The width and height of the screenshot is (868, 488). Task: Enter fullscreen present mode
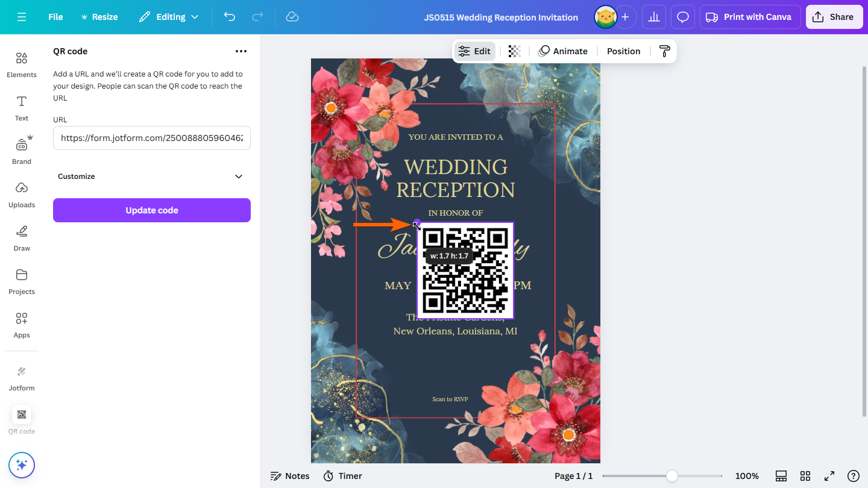(x=829, y=476)
